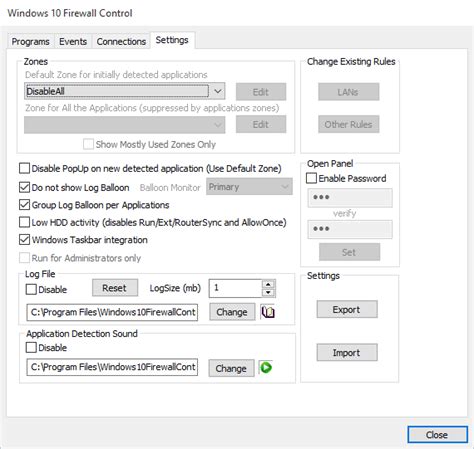The height and width of the screenshot is (449, 474).
Task: Open the Zone for All Applications dropdown
Action: (124, 125)
